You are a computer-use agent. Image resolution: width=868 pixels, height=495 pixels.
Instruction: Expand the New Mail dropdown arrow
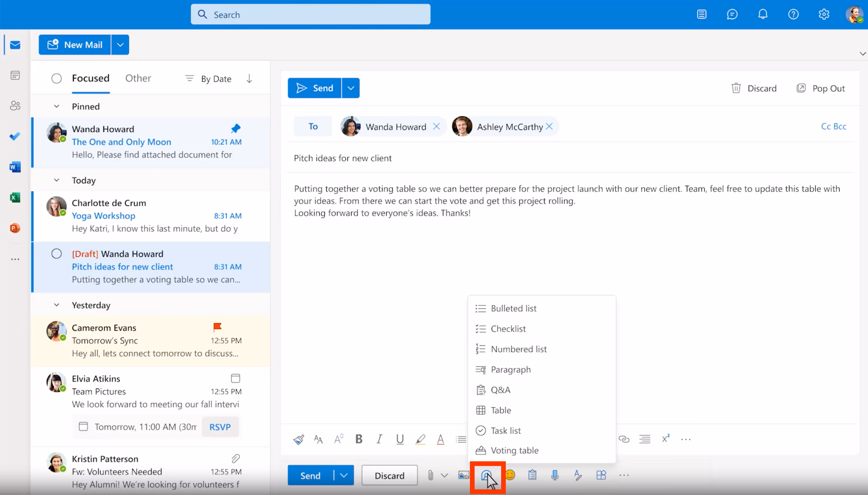click(120, 45)
